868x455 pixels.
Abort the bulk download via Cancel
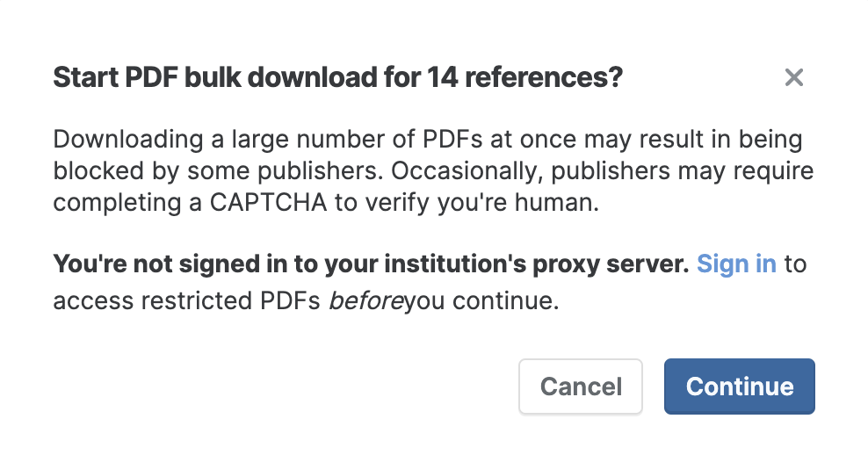click(581, 386)
